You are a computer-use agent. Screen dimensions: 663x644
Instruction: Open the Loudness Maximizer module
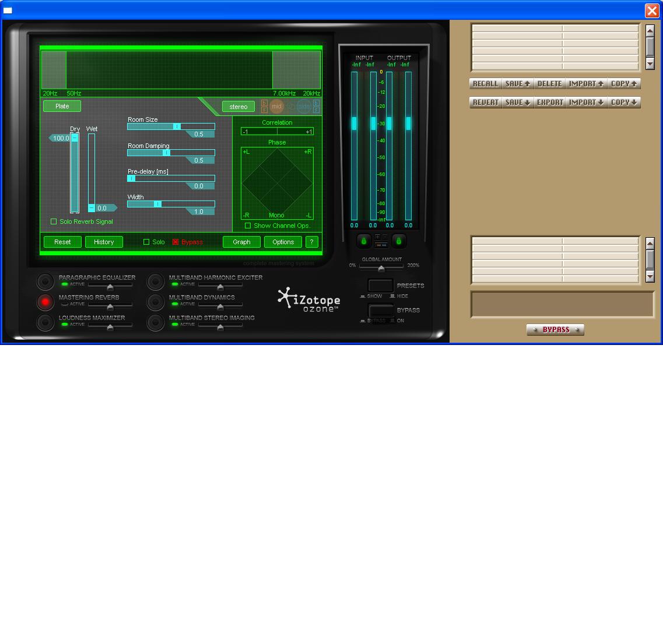click(45, 322)
